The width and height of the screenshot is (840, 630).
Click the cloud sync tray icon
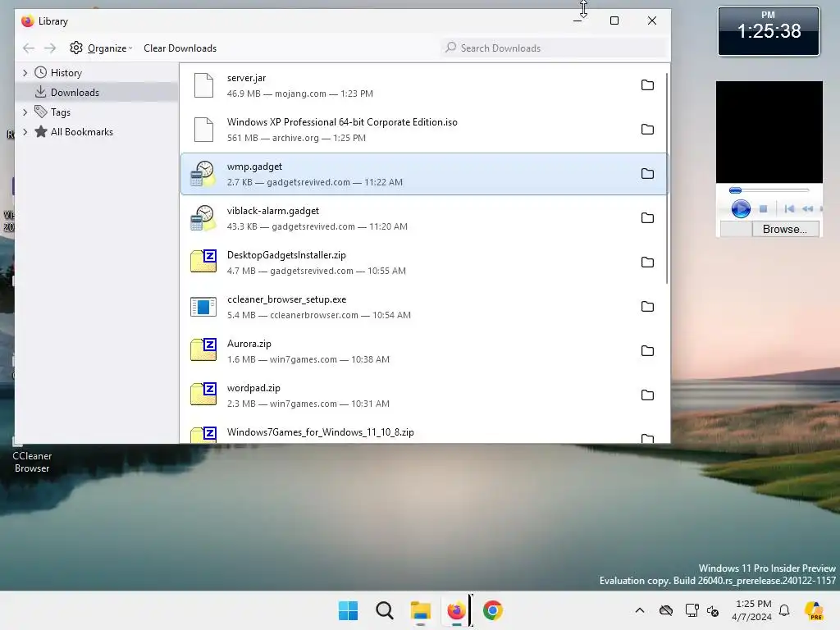pos(666,610)
